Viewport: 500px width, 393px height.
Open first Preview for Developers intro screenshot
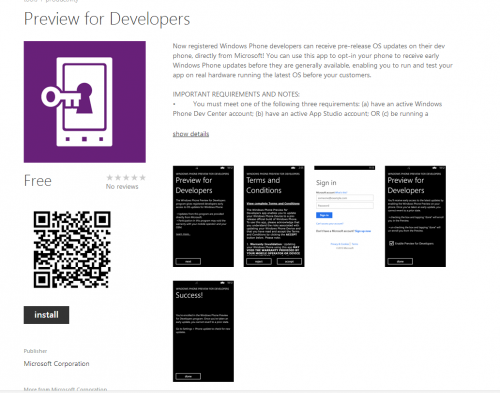(x=203, y=216)
